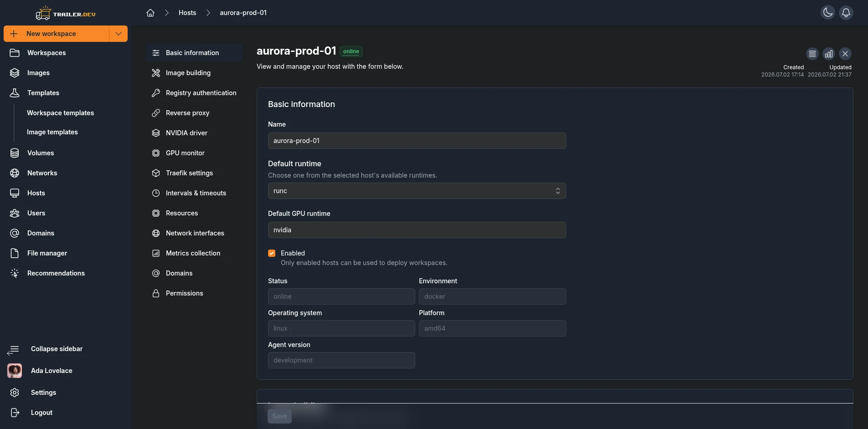This screenshot has height=429, width=868.
Task: Open the host statistics chart icon
Action: pyautogui.click(x=829, y=54)
